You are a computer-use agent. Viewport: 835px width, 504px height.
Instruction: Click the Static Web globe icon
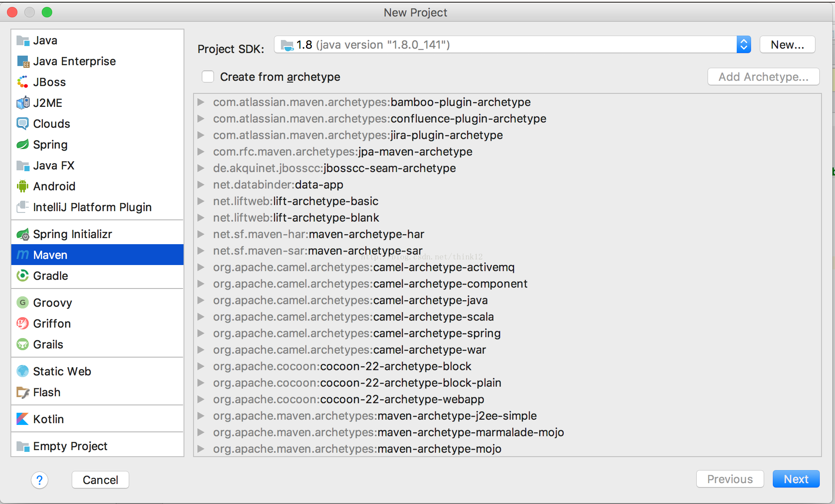[23, 371]
